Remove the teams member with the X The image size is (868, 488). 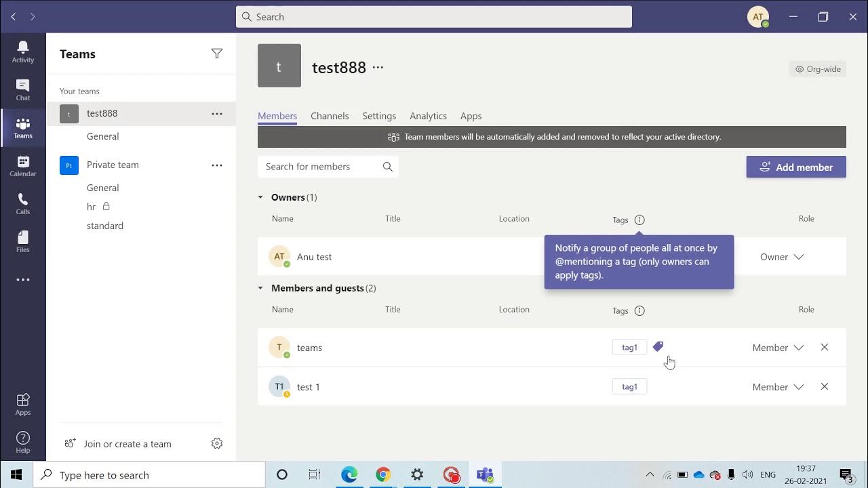825,347
